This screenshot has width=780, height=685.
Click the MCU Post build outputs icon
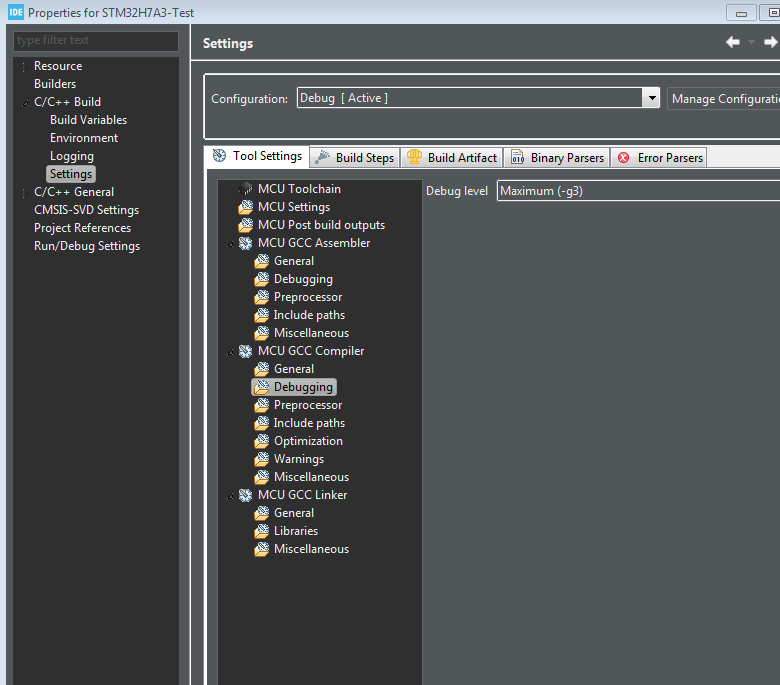245,225
